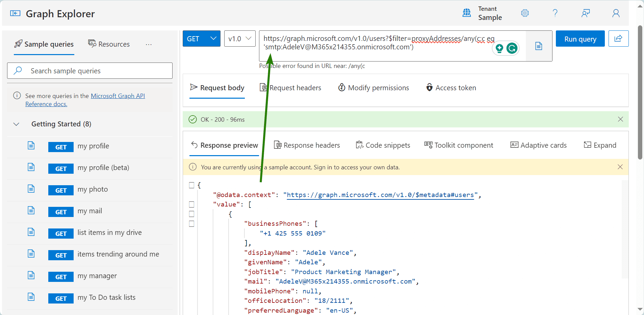This screenshot has width=644, height=315.
Task: Switch to the Sample queries tab
Action: [x=44, y=44]
